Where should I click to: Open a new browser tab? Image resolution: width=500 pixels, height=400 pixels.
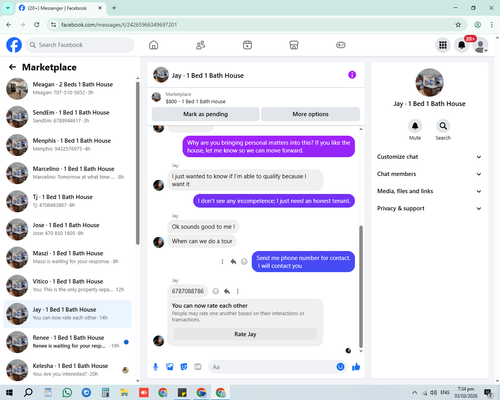[114, 8]
